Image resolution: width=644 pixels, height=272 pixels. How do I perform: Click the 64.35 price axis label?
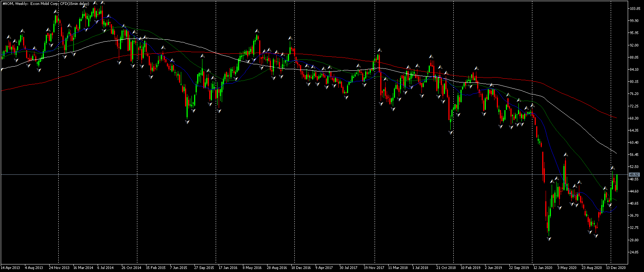(x=633, y=131)
